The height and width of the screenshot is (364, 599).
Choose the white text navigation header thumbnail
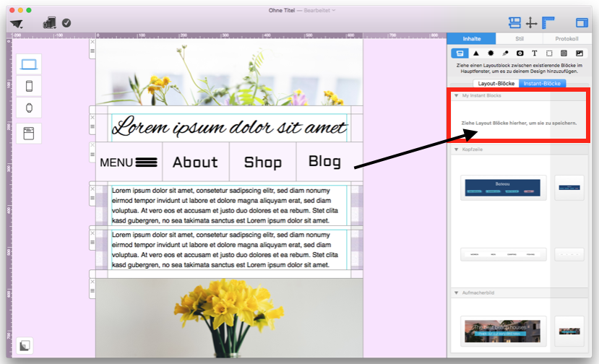coord(503,254)
